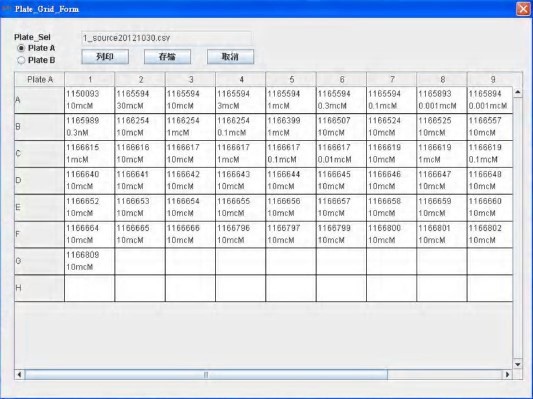This screenshot has width=533, height=399.
Task: Select cell 1165594 0.3mcM
Action: (x=341, y=100)
